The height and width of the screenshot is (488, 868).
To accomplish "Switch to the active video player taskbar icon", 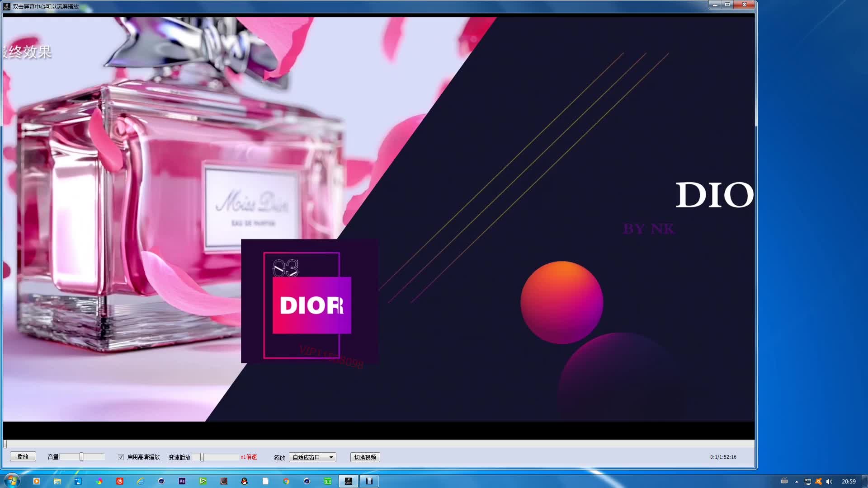I will pyautogui.click(x=349, y=481).
